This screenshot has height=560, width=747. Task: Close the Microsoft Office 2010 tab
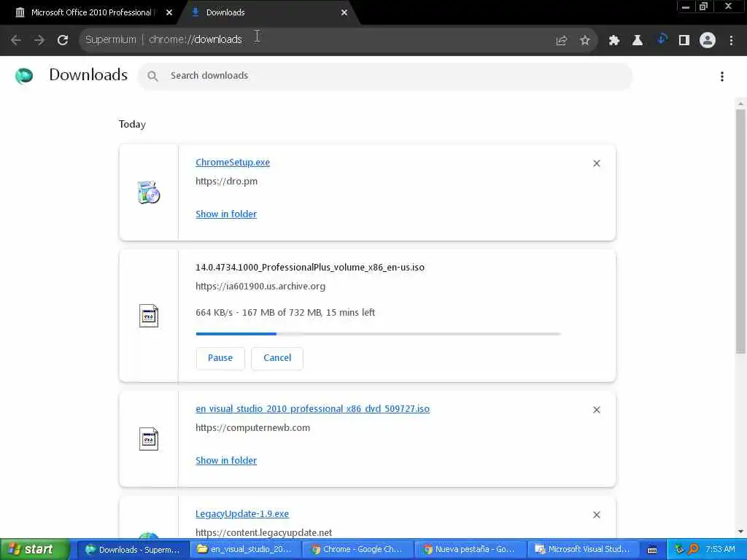pos(169,13)
